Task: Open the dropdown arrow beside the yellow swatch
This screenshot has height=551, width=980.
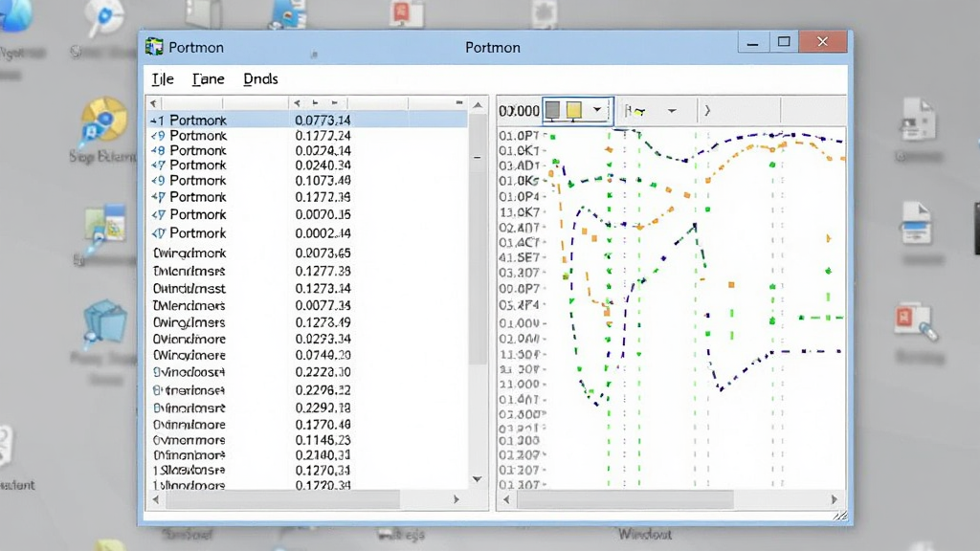Action: tap(597, 110)
